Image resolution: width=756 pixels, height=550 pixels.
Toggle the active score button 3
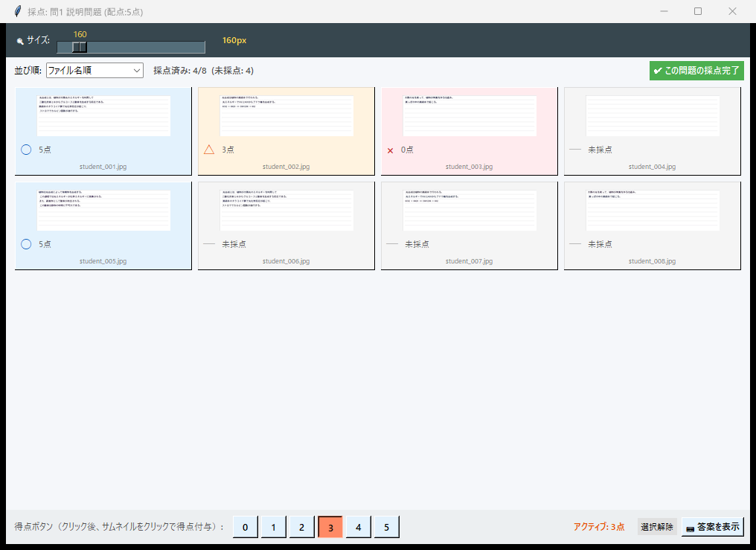coord(330,527)
